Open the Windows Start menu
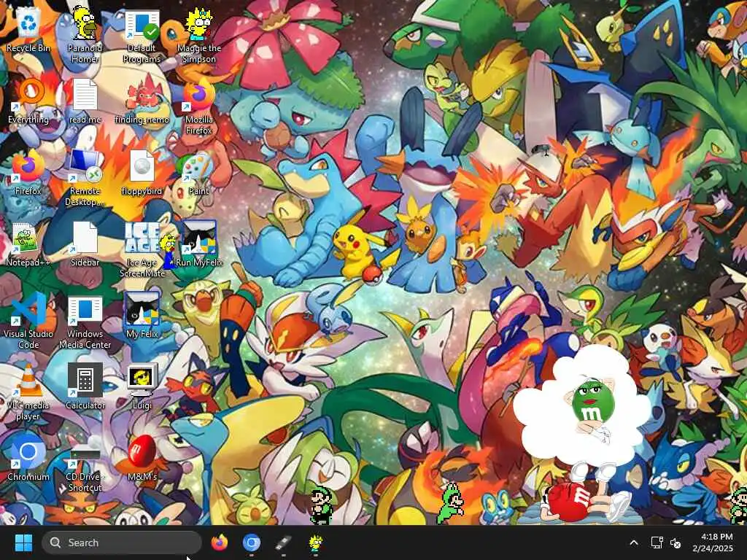Image resolution: width=747 pixels, height=560 pixels. point(23,542)
